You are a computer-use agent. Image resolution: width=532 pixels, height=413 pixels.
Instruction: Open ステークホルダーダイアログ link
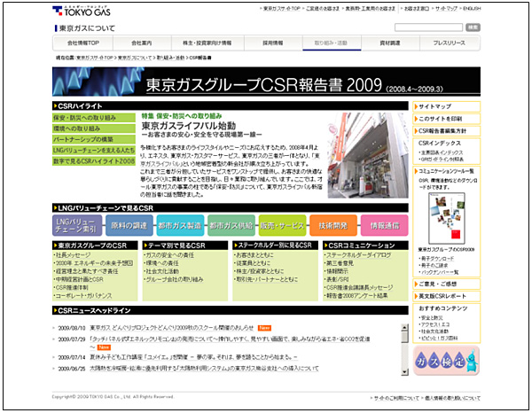coord(358,255)
